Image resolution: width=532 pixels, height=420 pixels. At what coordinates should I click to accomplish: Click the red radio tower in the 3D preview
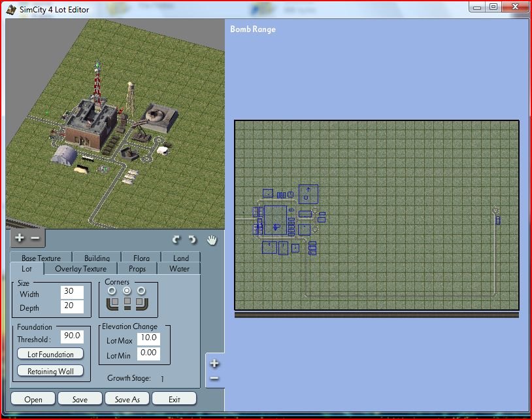(x=97, y=83)
